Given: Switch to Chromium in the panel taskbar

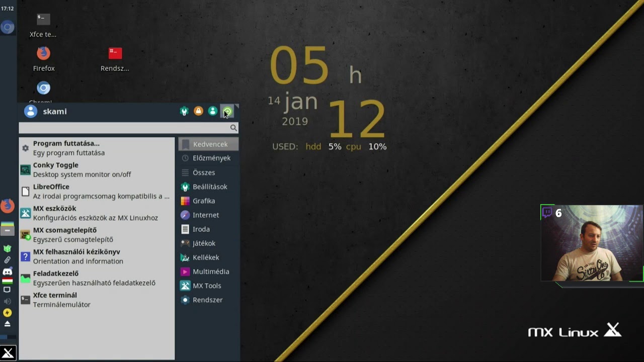Looking at the screenshot, I should [x=8, y=27].
